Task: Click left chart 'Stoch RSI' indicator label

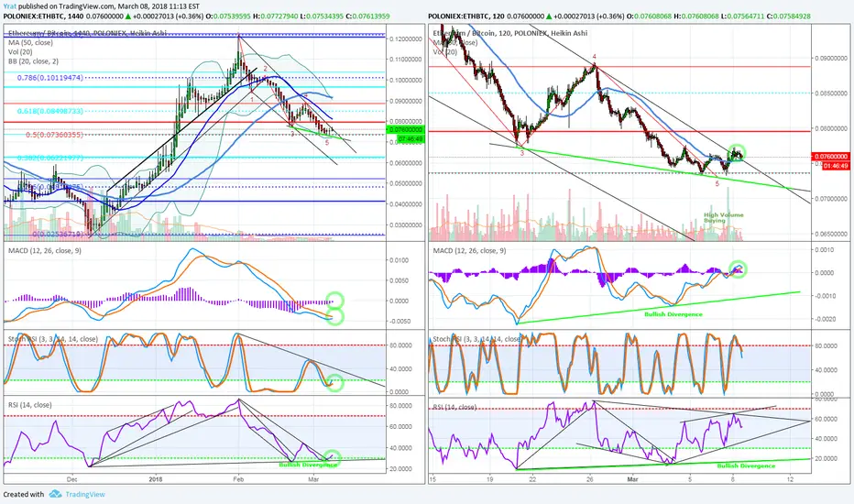Action: (53, 339)
